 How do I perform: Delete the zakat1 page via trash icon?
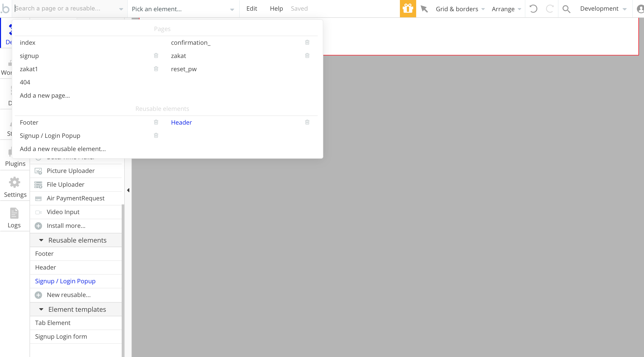156,69
